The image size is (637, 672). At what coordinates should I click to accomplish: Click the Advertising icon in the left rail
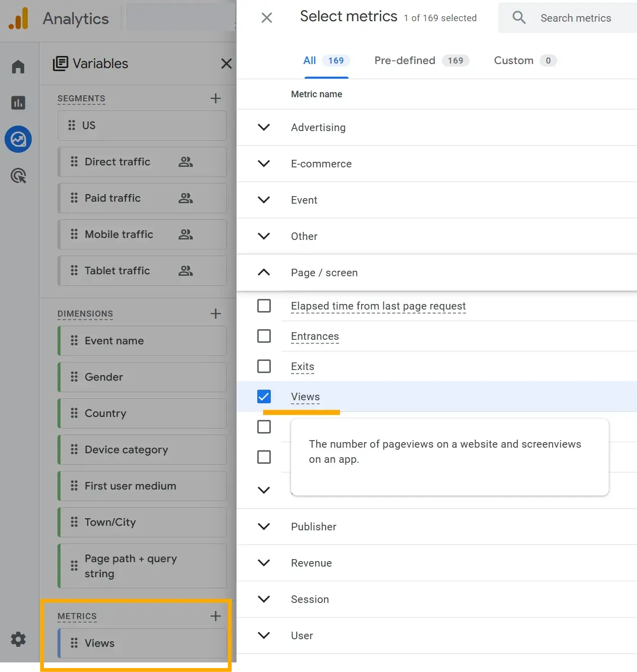[18, 175]
